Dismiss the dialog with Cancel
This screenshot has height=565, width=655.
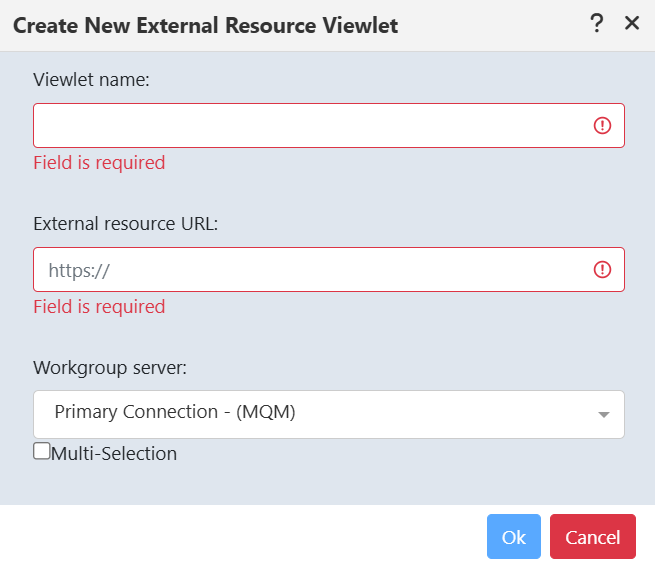click(592, 537)
